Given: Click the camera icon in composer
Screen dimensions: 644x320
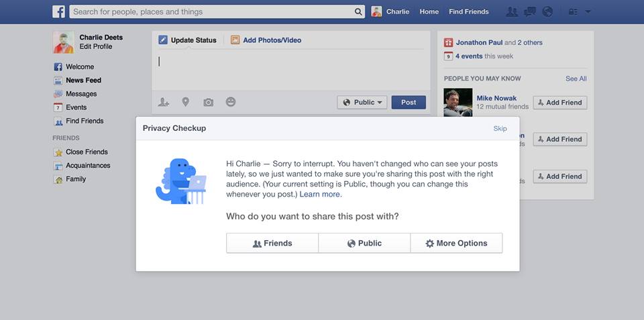Looking at the screenshot, I should [x=209, y=102].
